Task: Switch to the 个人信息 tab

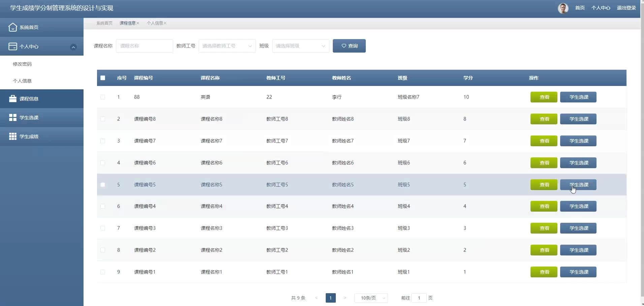Action: pos(155,23)
